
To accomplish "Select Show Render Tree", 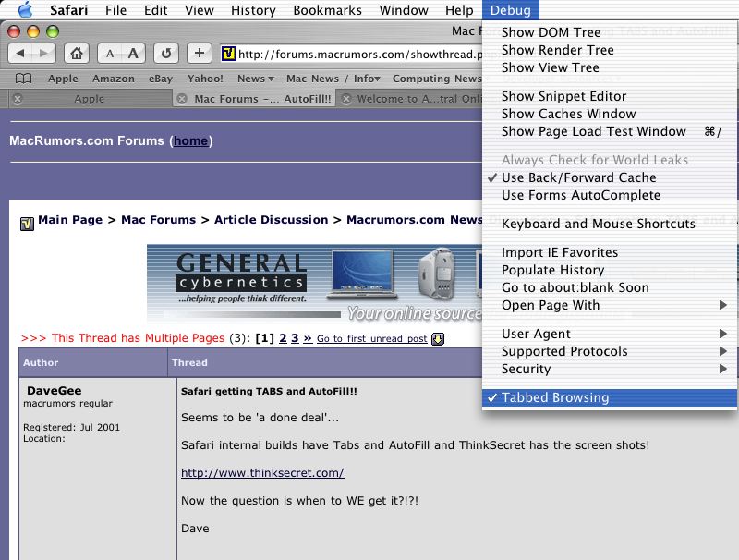I will coord(610,50).
